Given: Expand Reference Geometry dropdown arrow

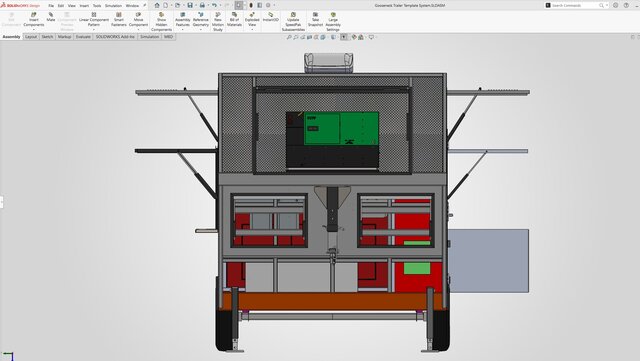Looking at the screenshot, I should tap(200, 29).
